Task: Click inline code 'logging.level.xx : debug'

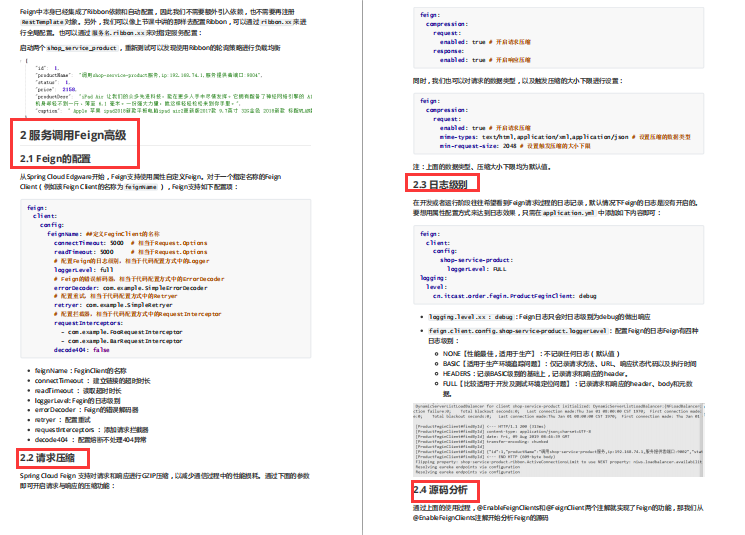Action: (x=471, y=316)
